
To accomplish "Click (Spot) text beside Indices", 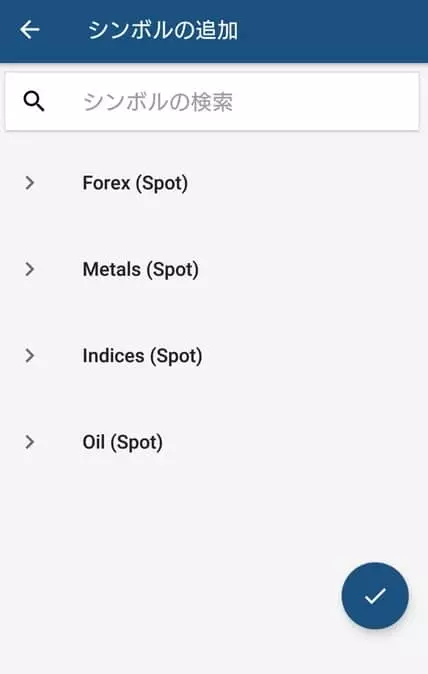I will pos(176,357).
